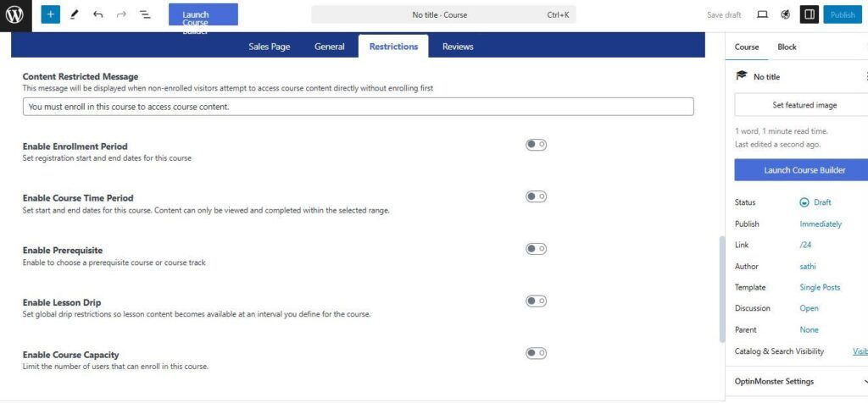Open the No title · Course command bar
Screen dimensions: 868x403
[x=443, y=15]
